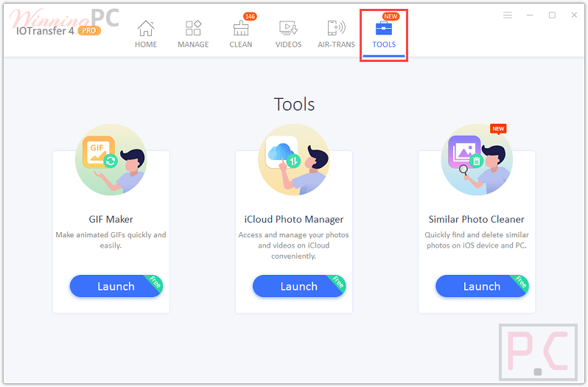588x387 pixels.
Task: Open the VIDEOS tab download icon
Action: (288, 28)
